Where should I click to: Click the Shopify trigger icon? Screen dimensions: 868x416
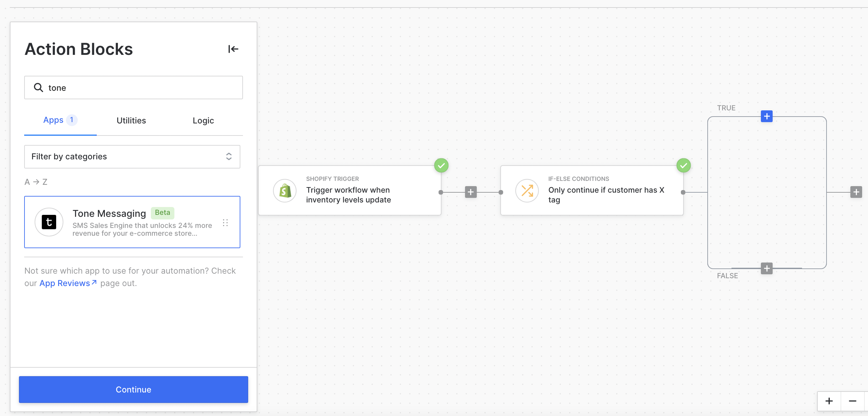click(x=285, y=191)
